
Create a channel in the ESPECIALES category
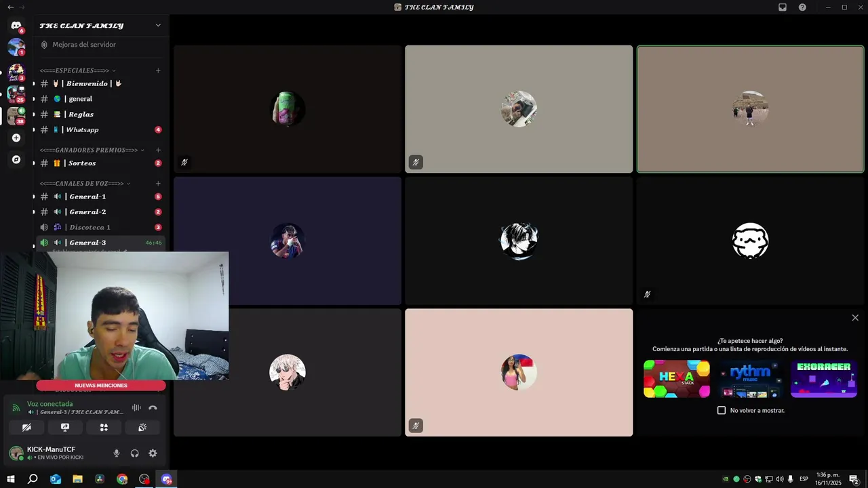tap(158, 70)
